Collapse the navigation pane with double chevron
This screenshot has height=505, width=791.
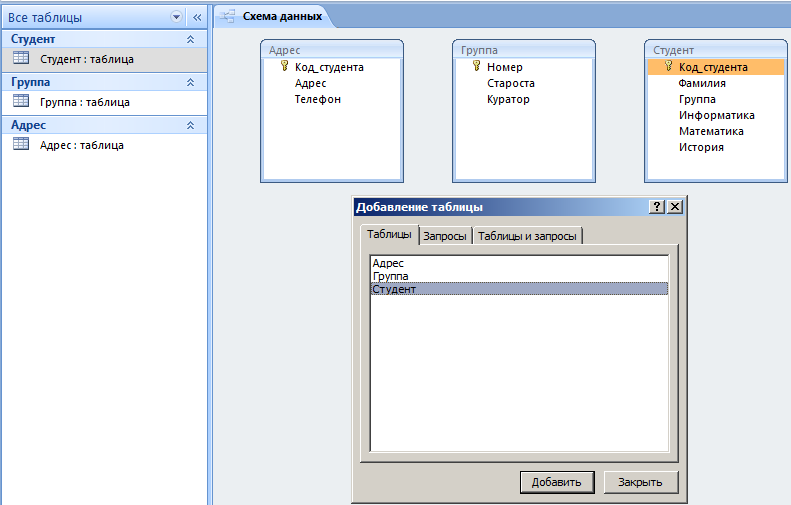click(197, 18)
